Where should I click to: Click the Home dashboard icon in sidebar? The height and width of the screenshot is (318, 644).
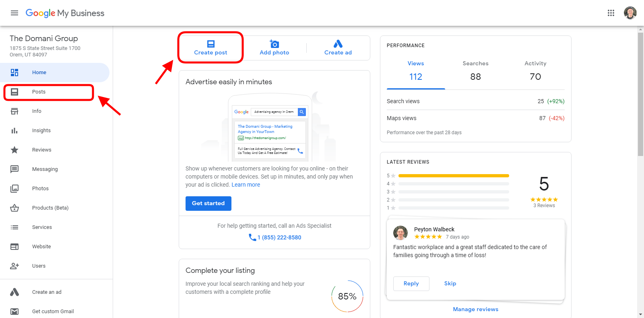click(14, 73)
